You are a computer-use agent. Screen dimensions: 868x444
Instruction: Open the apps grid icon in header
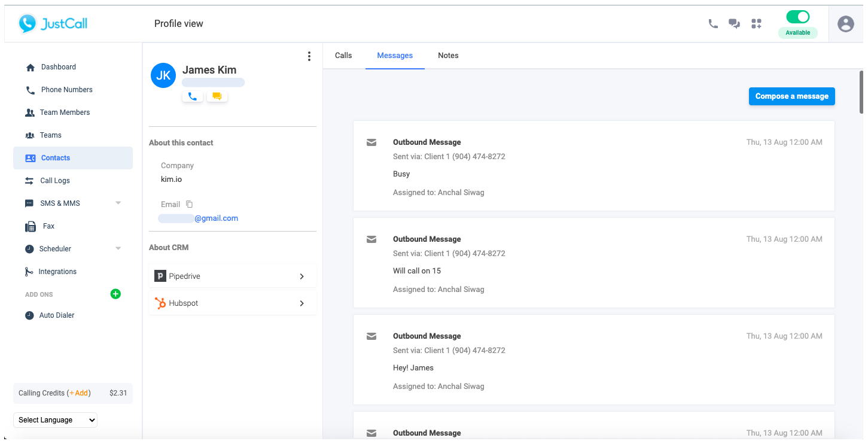[x=756, y=24]
